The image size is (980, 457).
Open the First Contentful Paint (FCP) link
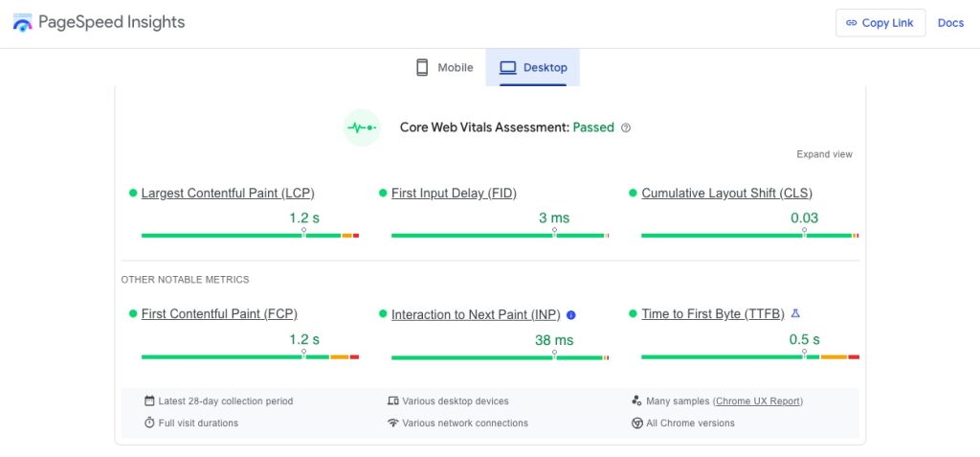point(219,313)
